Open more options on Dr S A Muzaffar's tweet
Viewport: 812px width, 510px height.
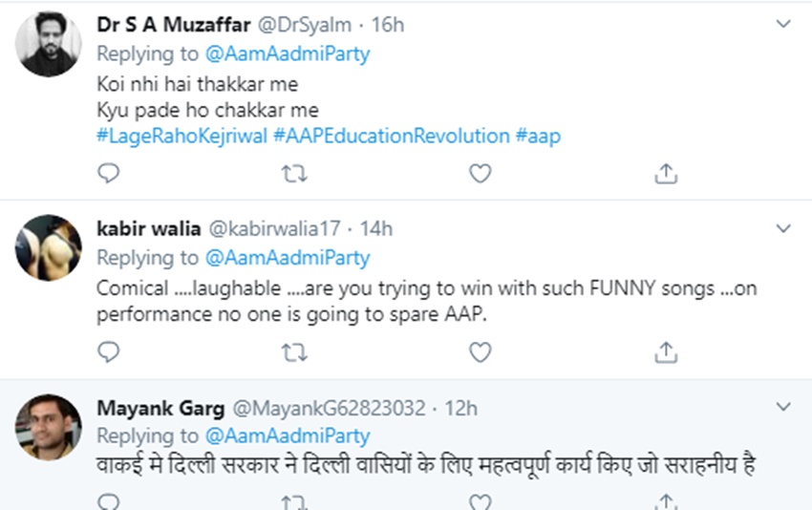[783, 24]
